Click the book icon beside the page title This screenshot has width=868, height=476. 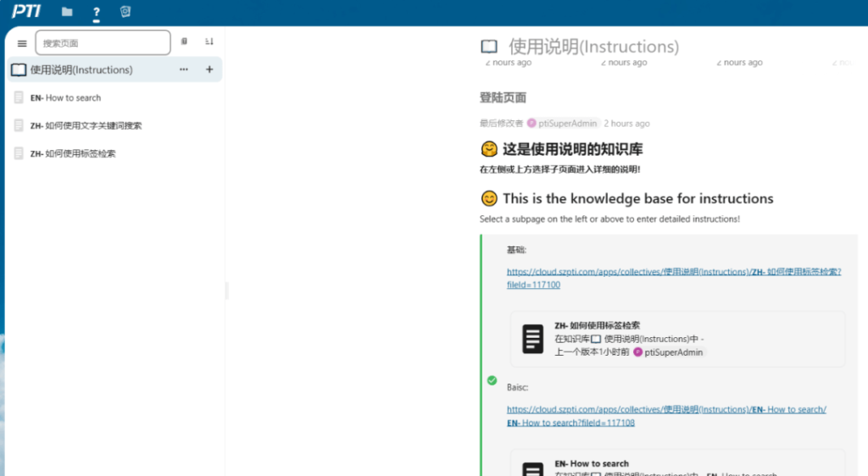(x=489, y=47)
